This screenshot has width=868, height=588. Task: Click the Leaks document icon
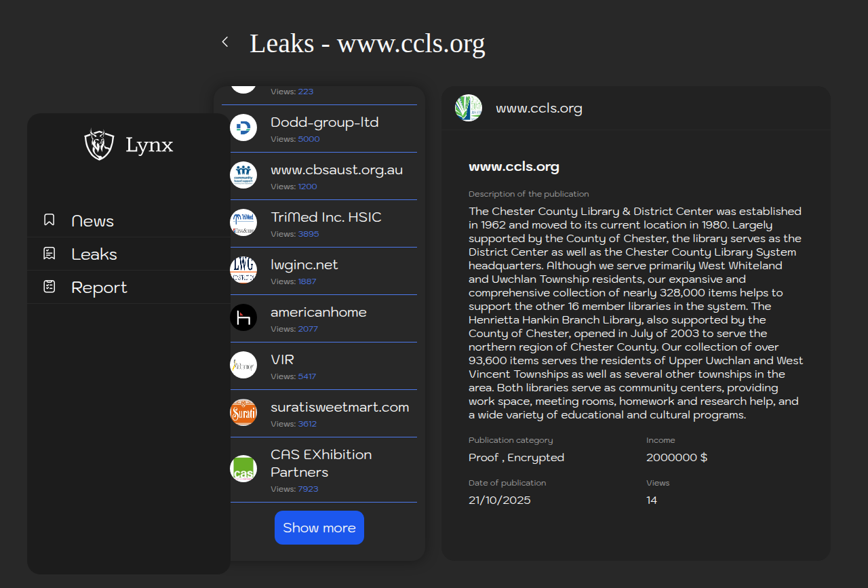click(x=49, y=253)
